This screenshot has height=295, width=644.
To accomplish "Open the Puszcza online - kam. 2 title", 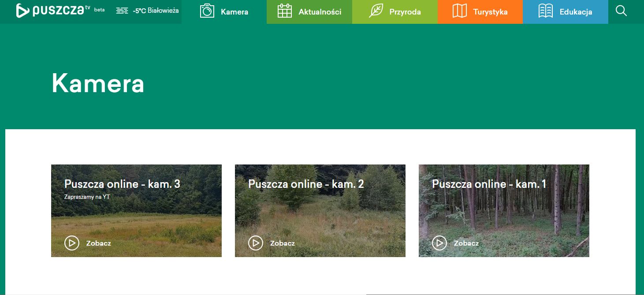I will [x=306, y=184].
